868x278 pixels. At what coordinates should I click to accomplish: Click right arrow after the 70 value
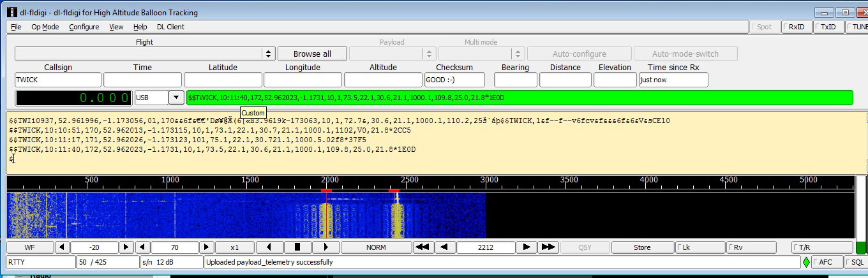click(206, 247)
